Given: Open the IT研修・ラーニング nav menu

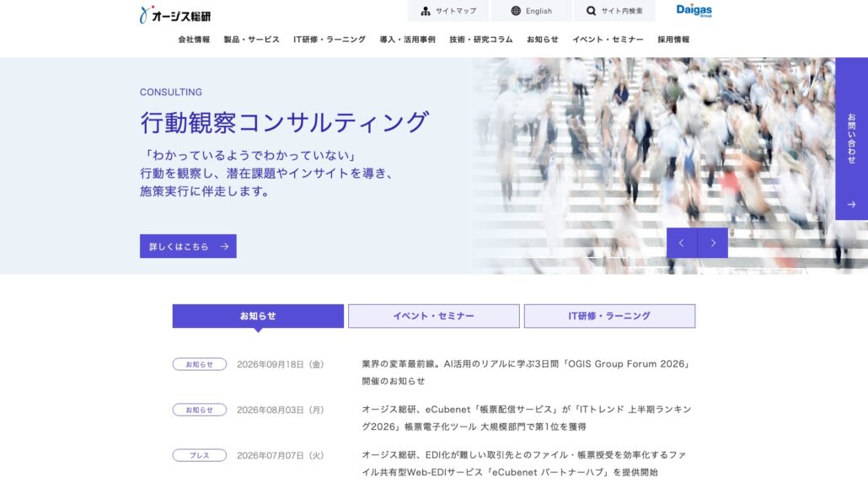Looking at the screenshot, I should pos(330,40).
